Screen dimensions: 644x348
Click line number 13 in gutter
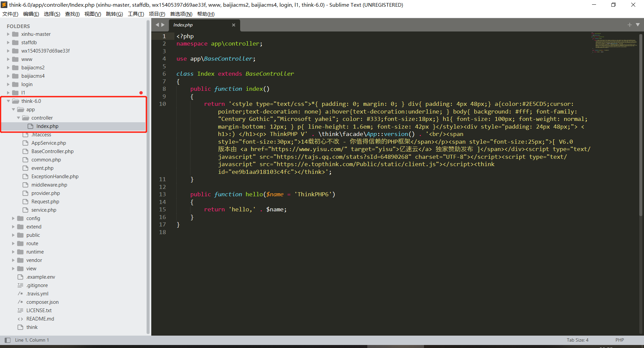162,194
